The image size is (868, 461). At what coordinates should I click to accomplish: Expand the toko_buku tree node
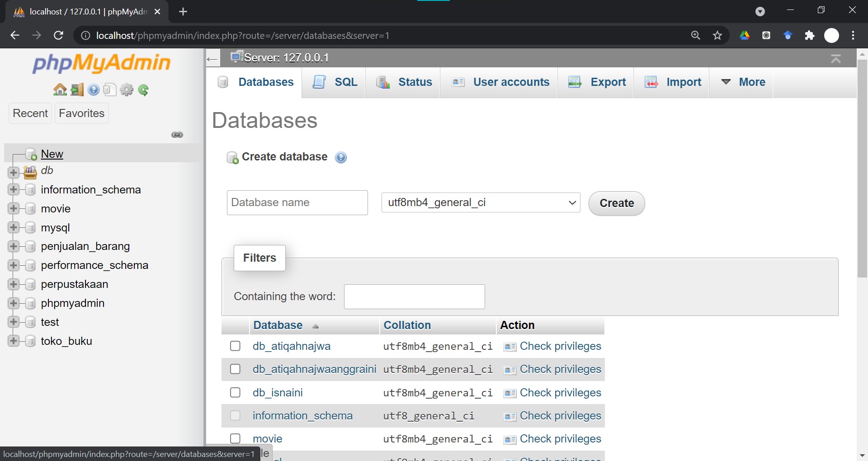[14, 341]
